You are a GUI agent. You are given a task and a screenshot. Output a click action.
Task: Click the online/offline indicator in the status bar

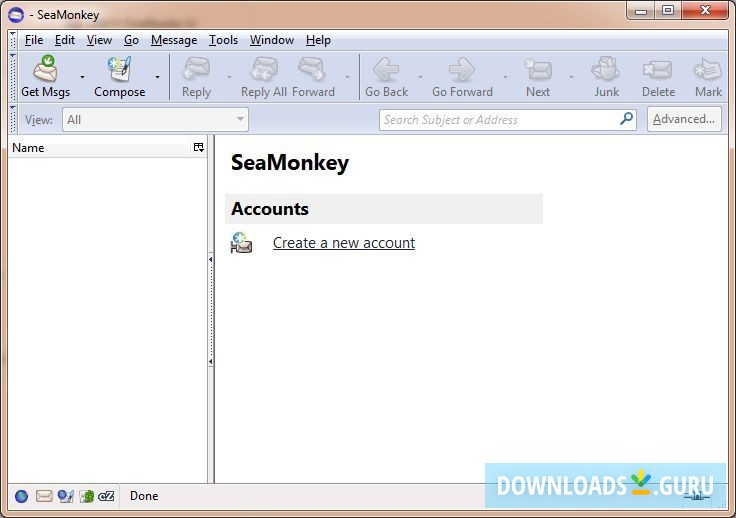coord(697,497)
